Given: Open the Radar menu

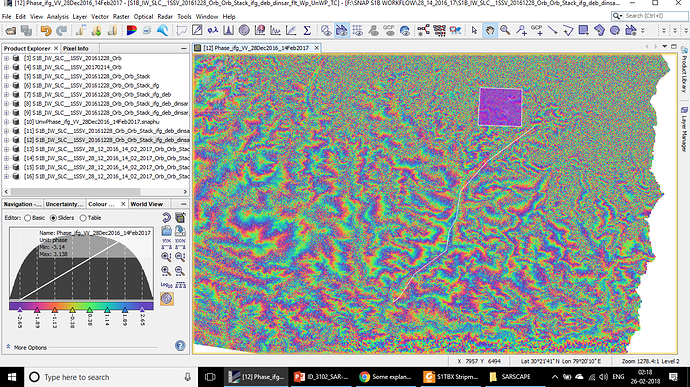Looking at the screenshot, I should [165, 17].
